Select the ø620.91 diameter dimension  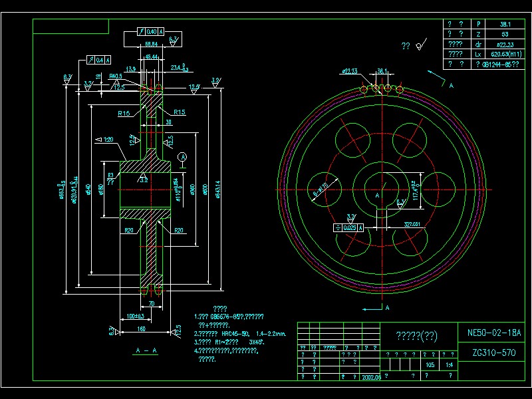coord(75,190)
